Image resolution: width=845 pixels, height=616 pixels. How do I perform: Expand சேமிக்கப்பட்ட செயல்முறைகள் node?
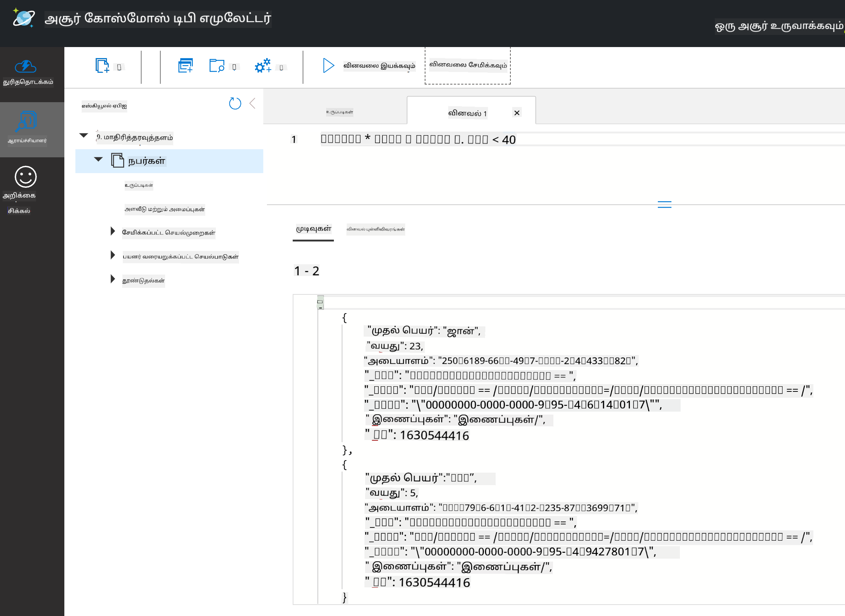click(113, 231)
